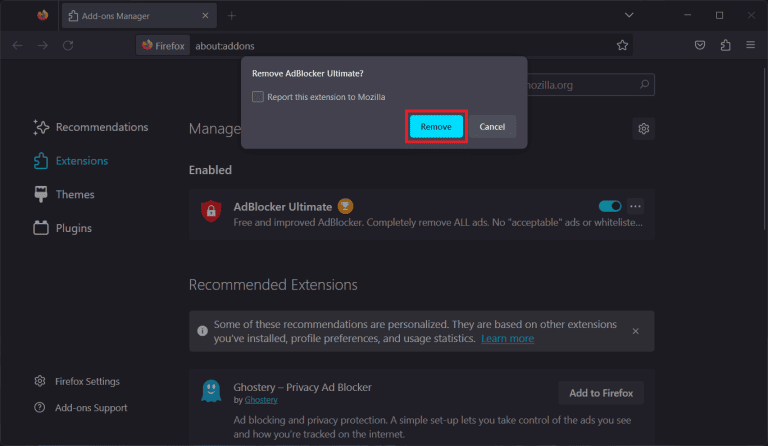Add Ghostery using Add to Firefox
The height and width of the screenshot is (446, 768).
click(x=601, y=393)
